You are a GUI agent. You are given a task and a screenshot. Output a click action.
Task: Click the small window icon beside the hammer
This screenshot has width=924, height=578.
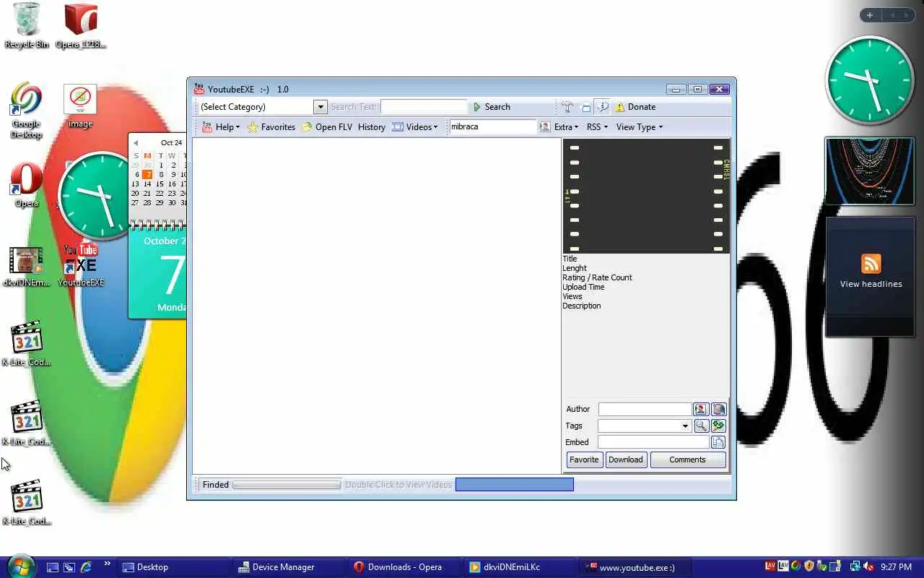(x=586, y=108)
